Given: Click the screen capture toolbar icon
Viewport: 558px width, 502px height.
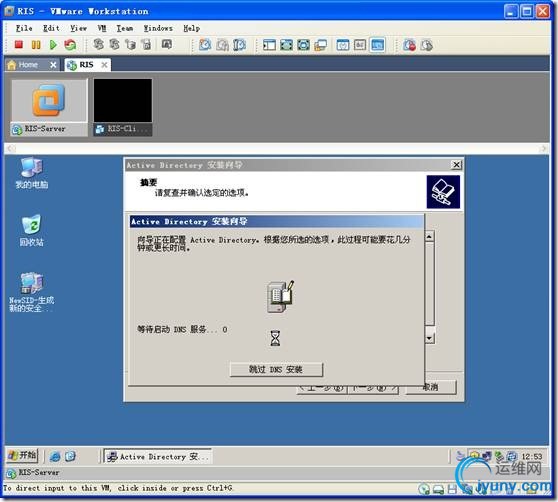Looking at the screenshot, I should 167,44.
